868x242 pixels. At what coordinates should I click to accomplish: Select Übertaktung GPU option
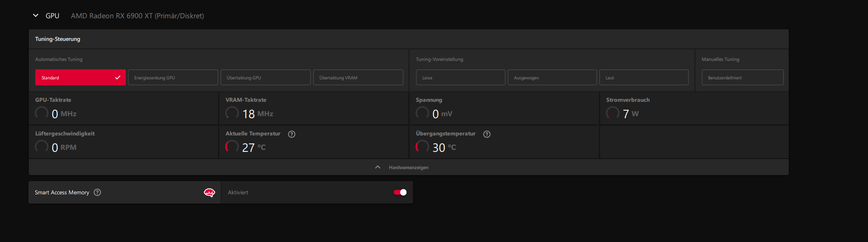(266, 77)
